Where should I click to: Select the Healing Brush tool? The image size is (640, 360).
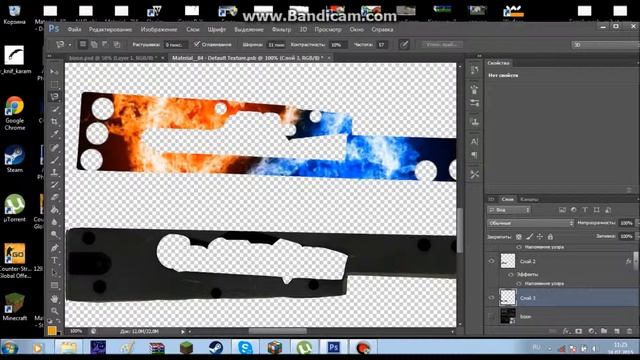tap(54, 147)
